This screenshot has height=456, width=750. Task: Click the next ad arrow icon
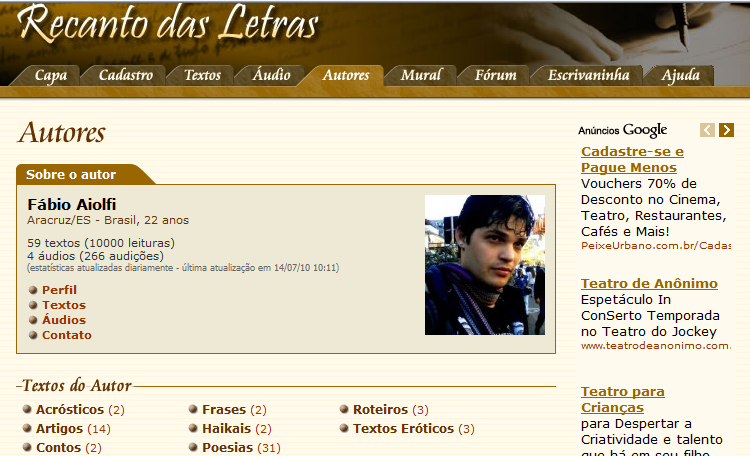point(726,130)
